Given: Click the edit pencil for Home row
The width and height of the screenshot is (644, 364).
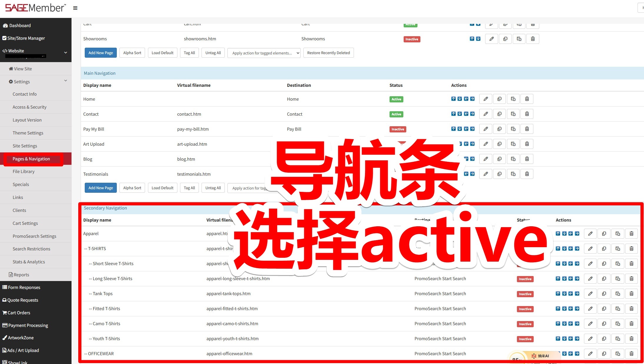Looking at the screenshot, I should [486, 99].
